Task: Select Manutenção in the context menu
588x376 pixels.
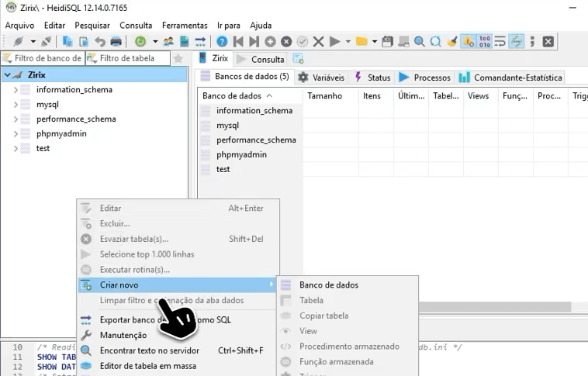Action: click(178, 335)
